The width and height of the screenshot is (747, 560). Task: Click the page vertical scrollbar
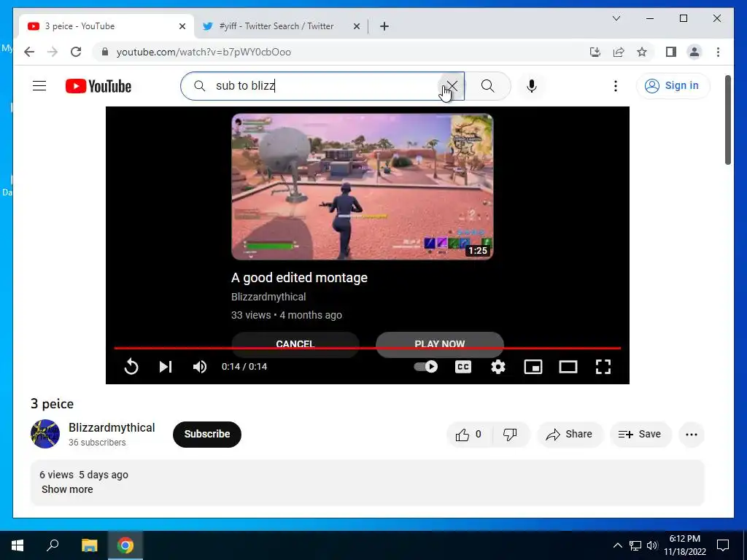(728, 120)
